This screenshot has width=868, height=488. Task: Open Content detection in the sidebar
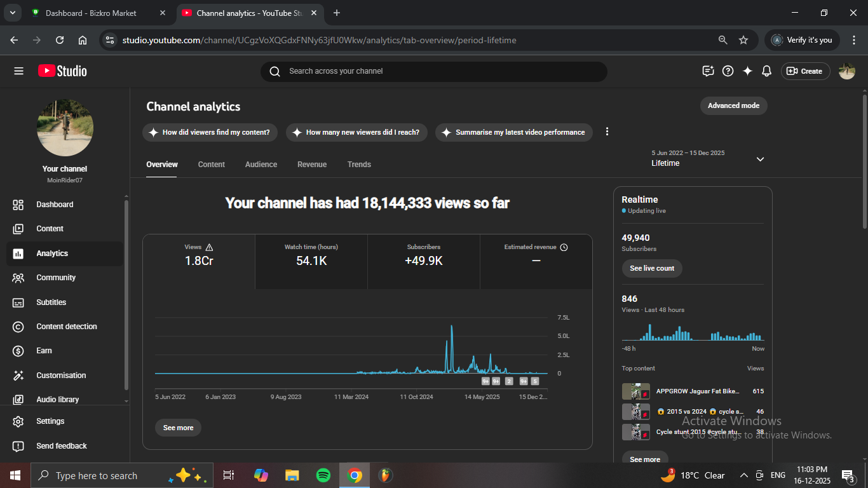pos(66,327)
